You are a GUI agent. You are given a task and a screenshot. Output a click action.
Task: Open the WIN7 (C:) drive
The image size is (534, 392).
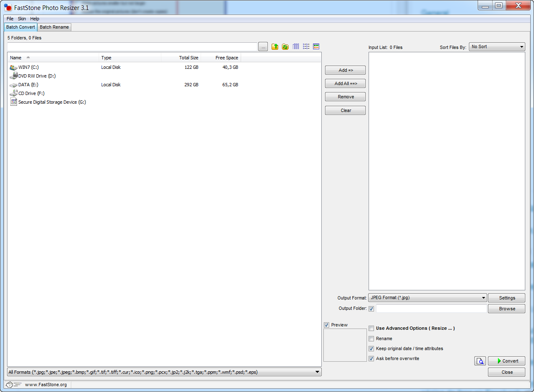coord(29,67)
